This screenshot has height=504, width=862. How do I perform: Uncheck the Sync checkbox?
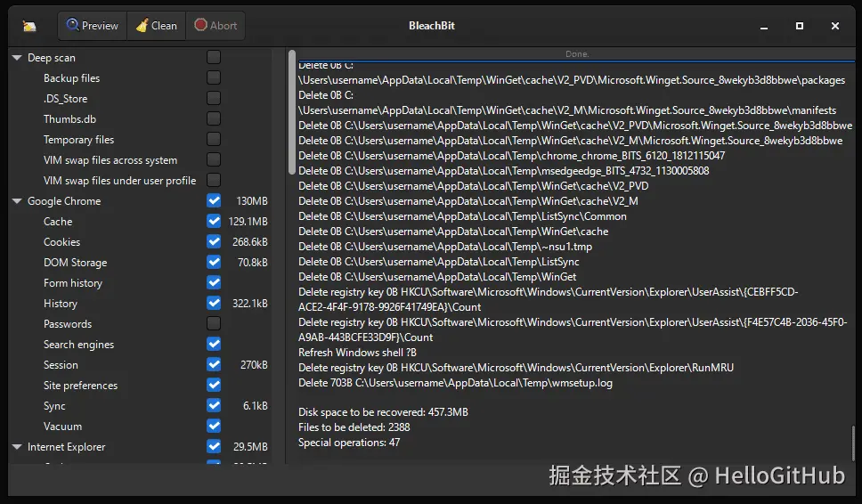pos(214,406)
